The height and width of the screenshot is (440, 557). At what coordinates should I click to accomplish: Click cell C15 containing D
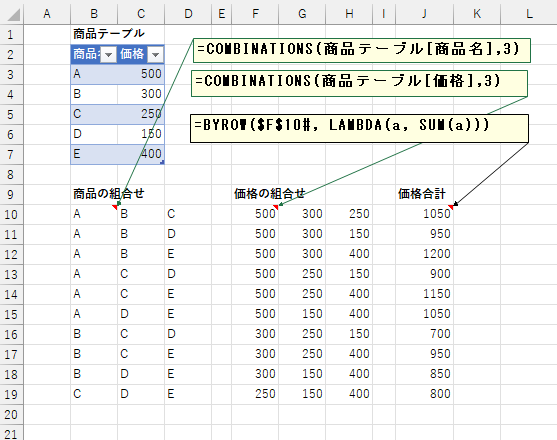point(141,314)
